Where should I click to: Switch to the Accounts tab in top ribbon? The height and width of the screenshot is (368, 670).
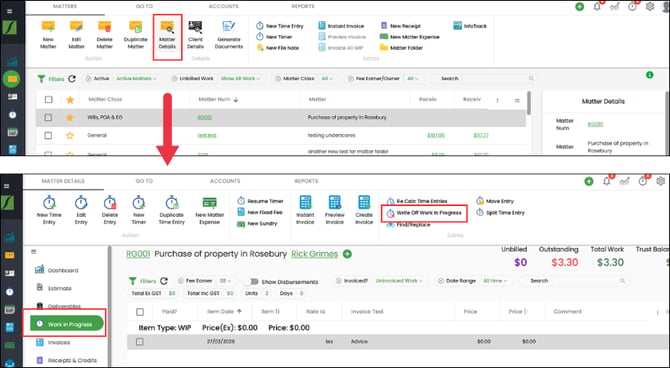tap(223, 6)
